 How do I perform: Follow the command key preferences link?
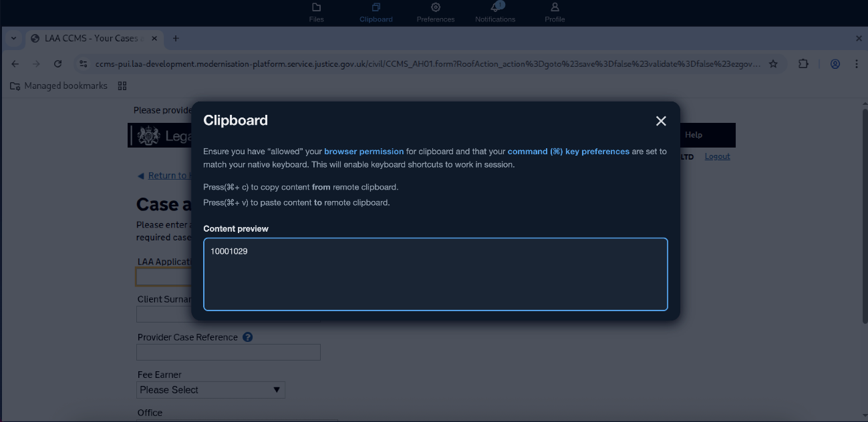coord(568,152)
